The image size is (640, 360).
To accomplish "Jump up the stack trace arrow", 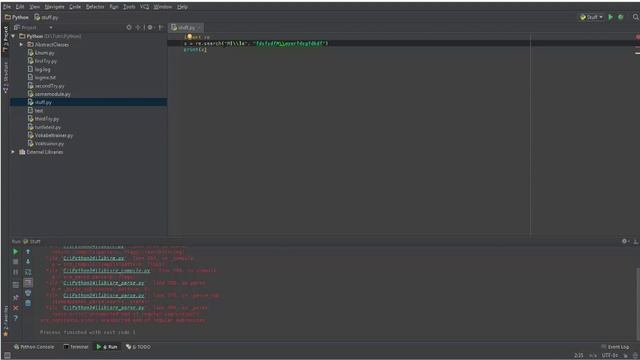I will tap(28, 252).
